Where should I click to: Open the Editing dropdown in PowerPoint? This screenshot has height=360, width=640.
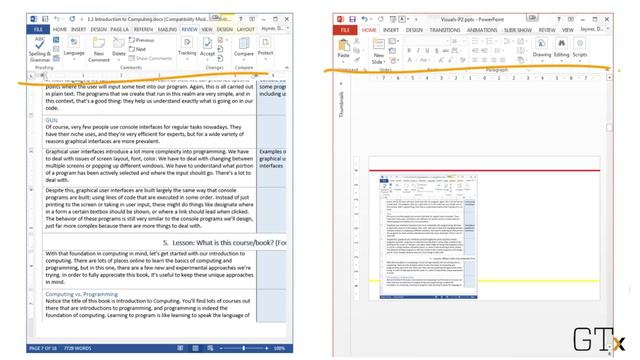[561, 49]
